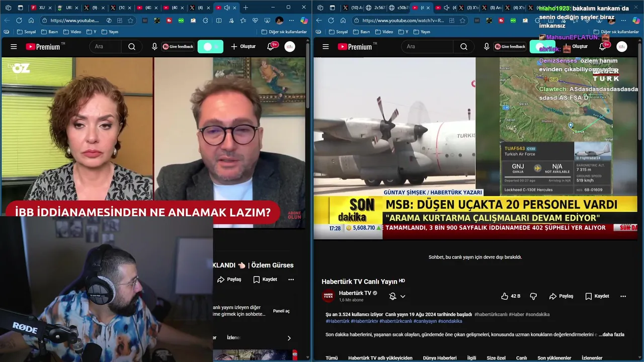Open Extensions puzzle icon in left browser
Viewport: 644px width, 362px height.
coord(206,21)
